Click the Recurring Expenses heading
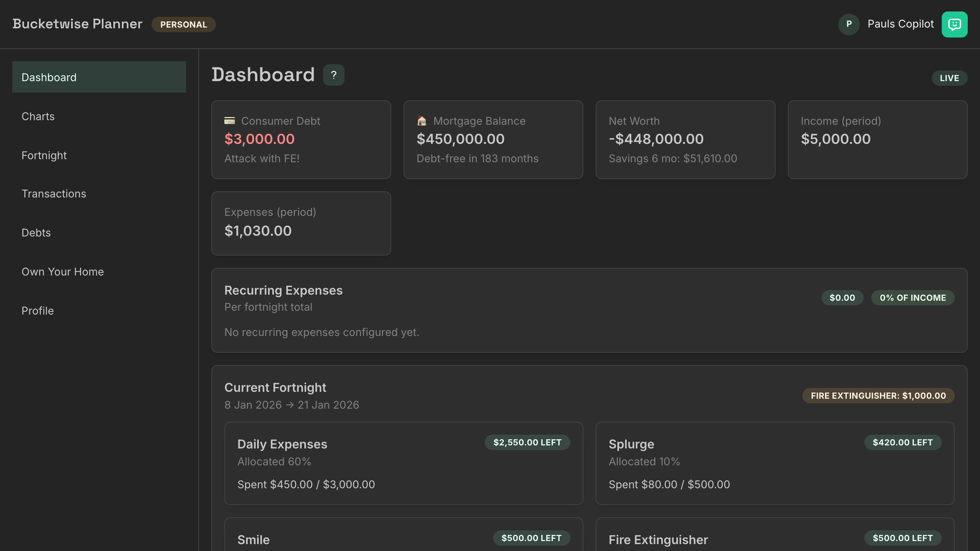The image size is (980, 551). tap(283, 290)
